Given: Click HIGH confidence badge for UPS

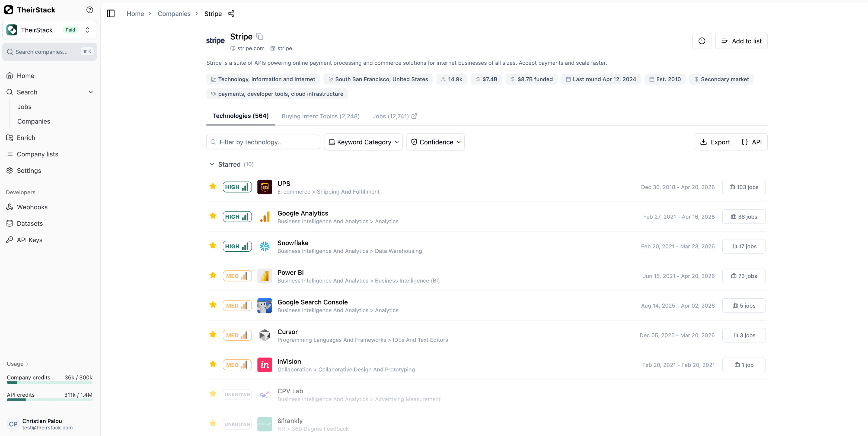Looking at the screenshot, I should point(237,187).
